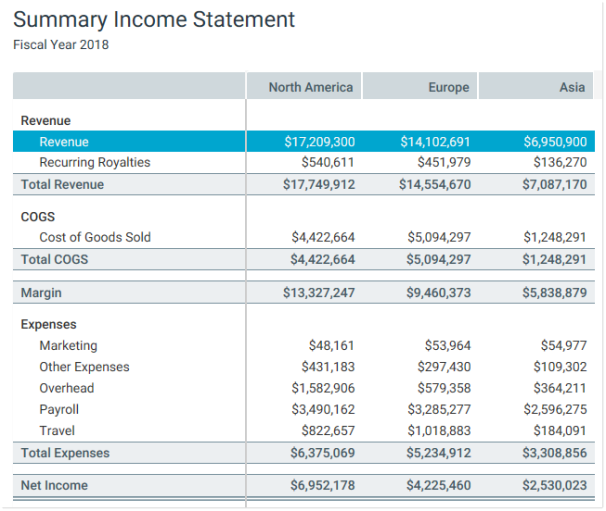Click the Overhead row label
This screenshot has width=606, height=511.
tap(66, 388)
